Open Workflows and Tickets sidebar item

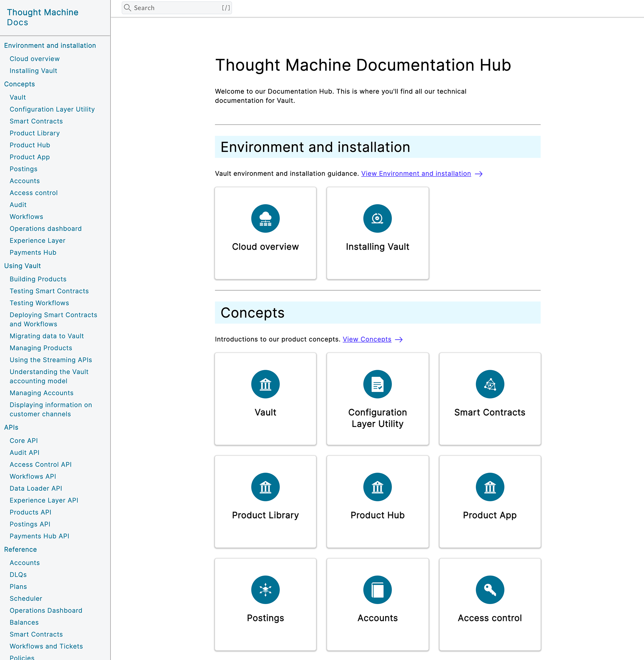[46, 646]
